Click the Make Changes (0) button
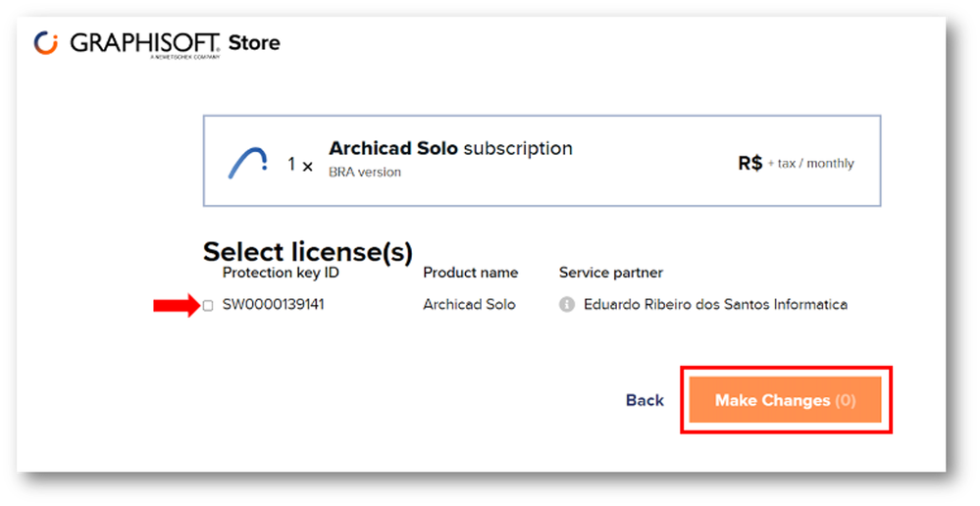Image resolution: width=980 pixels, height=506 pixels. pyautogui.click(x=785, y=400)
